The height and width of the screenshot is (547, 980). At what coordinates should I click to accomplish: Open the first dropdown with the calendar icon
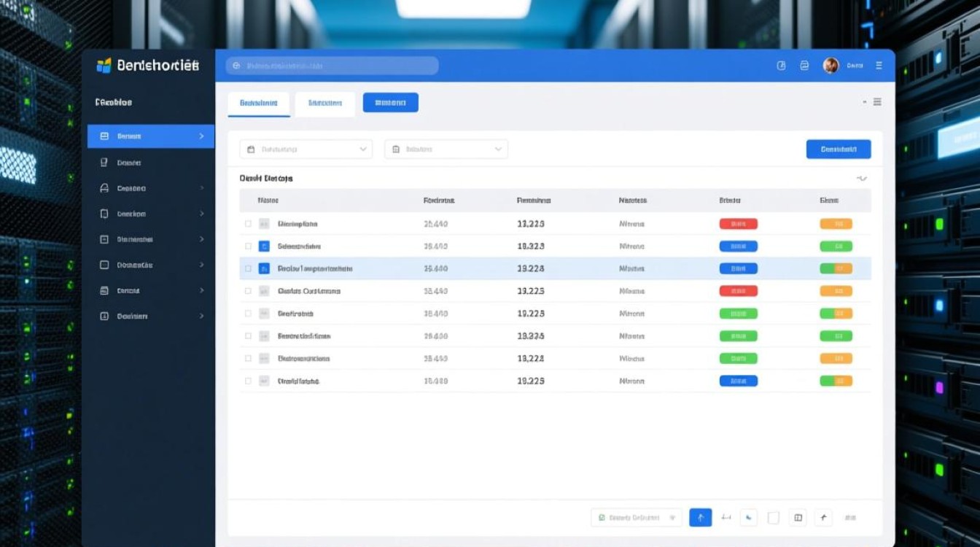[x=306, y=150]
